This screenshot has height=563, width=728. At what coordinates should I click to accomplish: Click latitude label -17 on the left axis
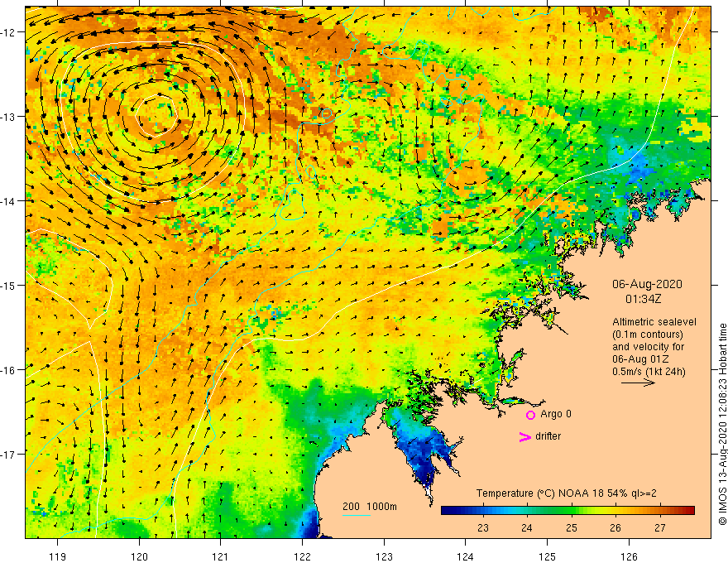[x=9, y=455]
